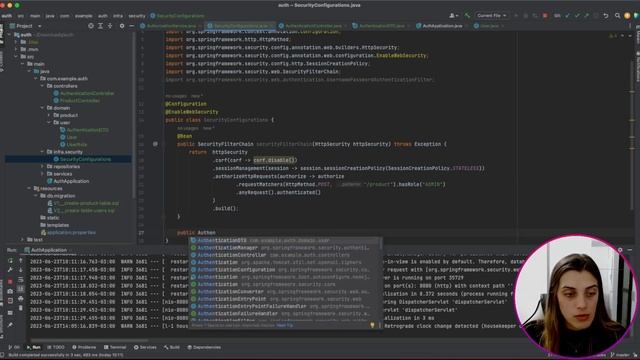Click the locate-file target icon in Project panel
Screen dimensions: 640x360
pos(91,26)
